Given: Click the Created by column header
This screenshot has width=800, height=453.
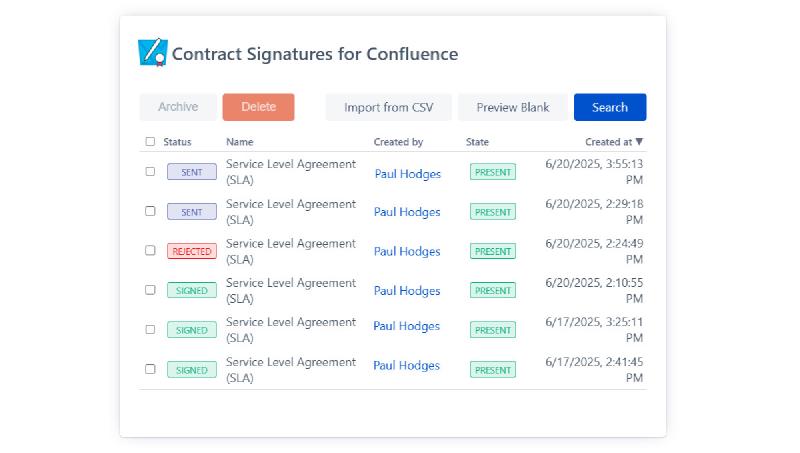Looking at the screenshot, I should [398, 142].
